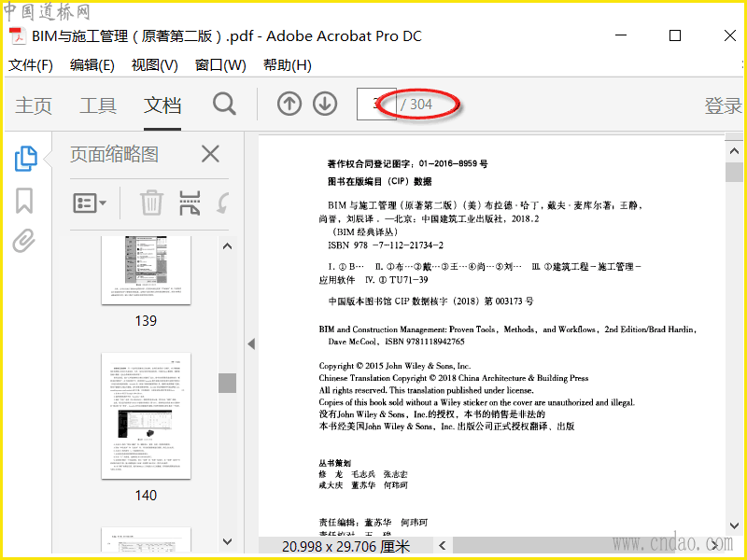This screenshot has width=747, height=560.
Task: Minimize the Acrobat window
Action: 621,35
